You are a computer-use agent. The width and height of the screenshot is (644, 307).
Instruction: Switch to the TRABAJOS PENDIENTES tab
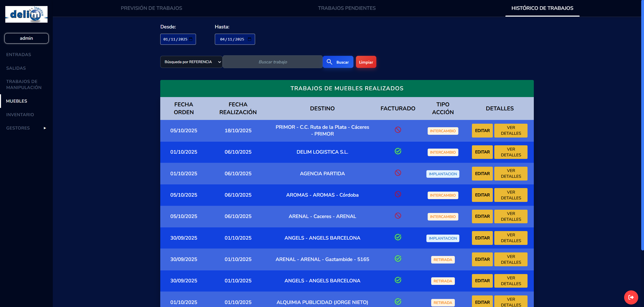347,8
